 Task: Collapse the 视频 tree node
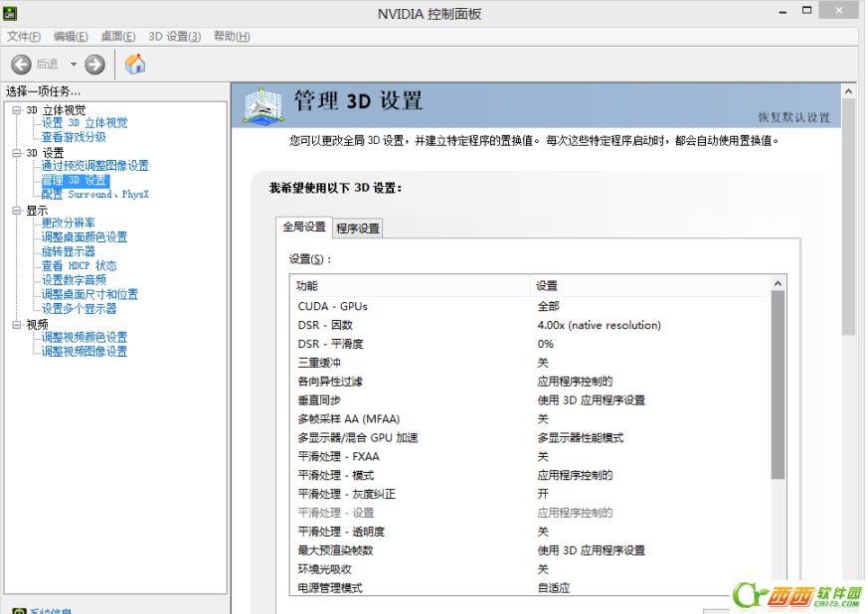pyautogui.click(x=17, y=324)
